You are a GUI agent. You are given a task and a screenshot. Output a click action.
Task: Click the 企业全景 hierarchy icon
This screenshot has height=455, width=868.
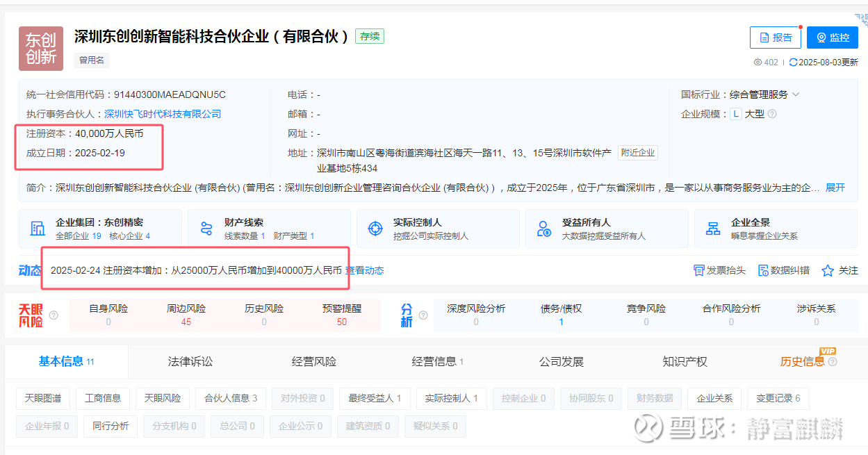[713, 229]
